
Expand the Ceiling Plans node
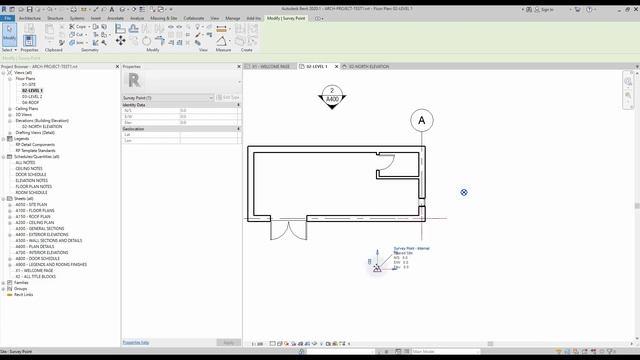point(10,109)
